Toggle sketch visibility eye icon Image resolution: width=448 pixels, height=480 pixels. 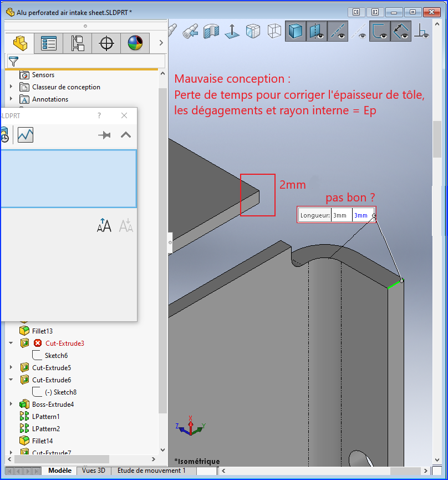coord(379,31)
